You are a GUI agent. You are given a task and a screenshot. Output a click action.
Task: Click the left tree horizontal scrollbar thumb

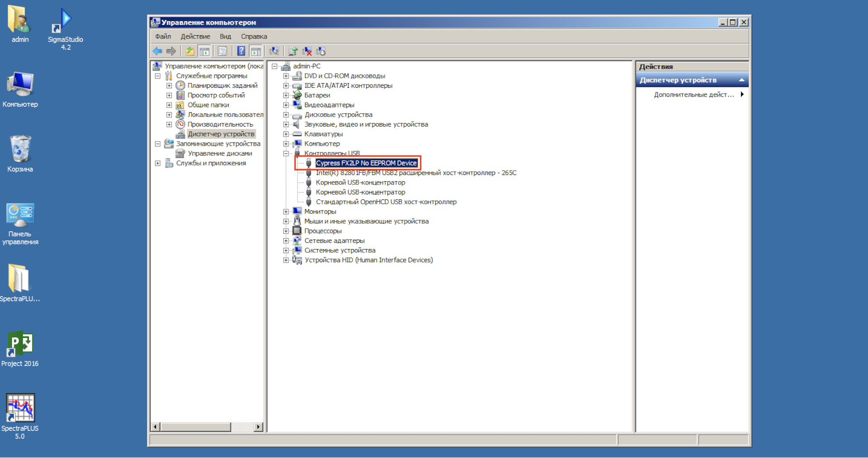196,427
